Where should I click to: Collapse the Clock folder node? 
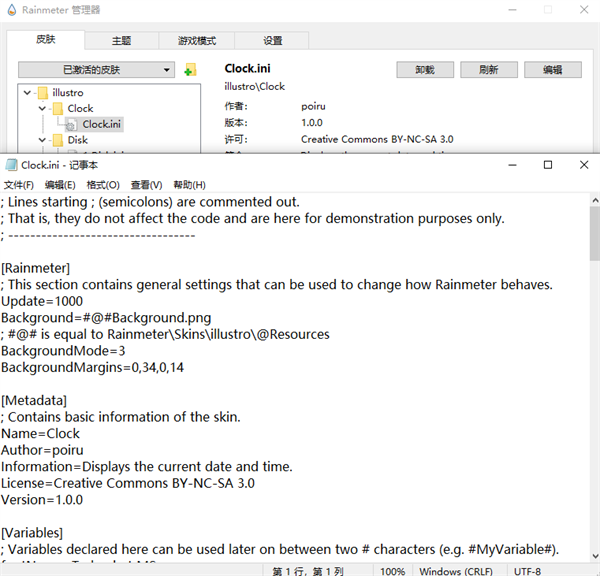42,109
